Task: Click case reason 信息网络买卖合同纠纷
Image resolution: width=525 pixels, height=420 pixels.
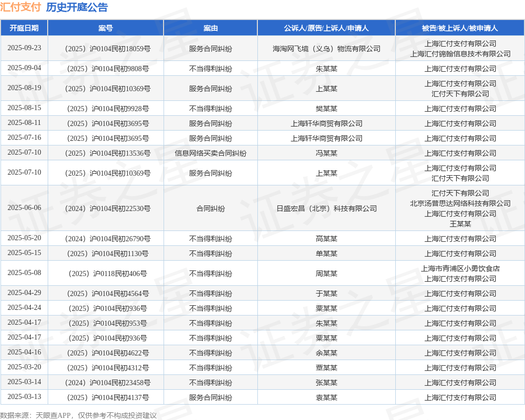Action: [x=210, y=153]
